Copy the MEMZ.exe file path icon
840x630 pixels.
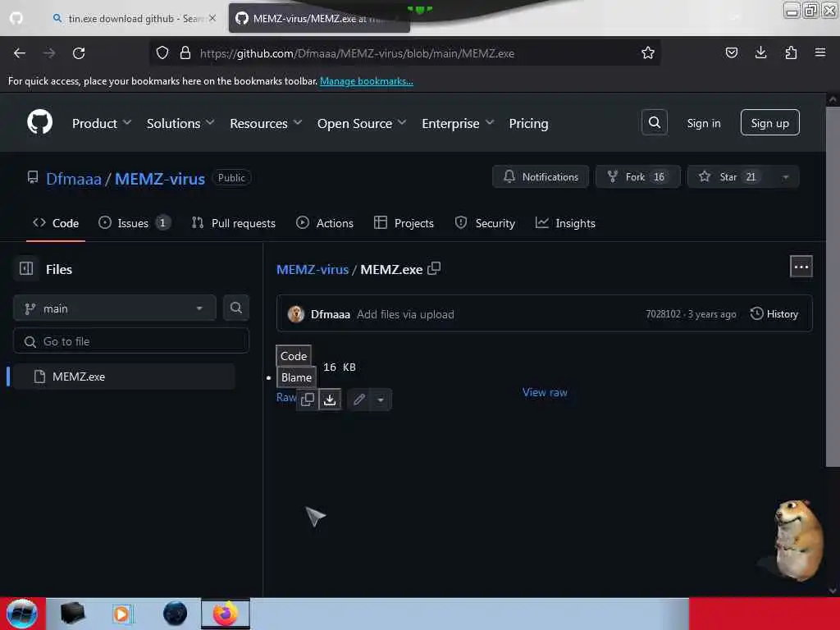[434, 268]
